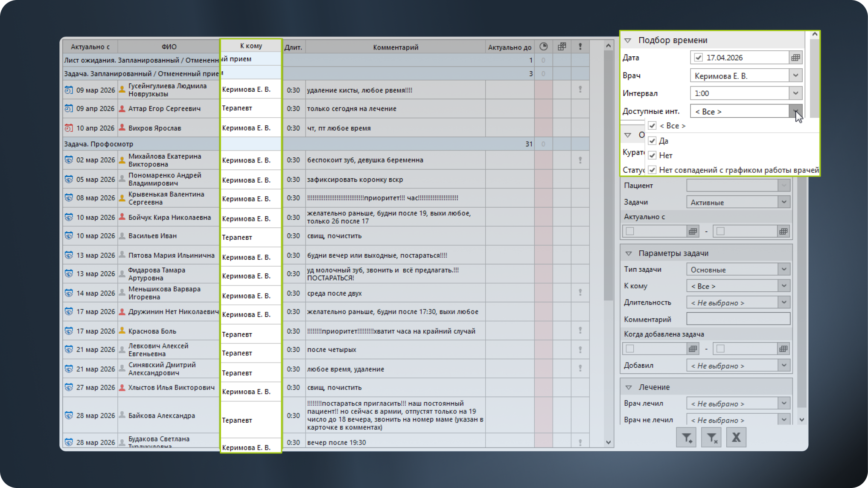Click patient icon beside Аттар Егор Сергеевич
Image resolution: width=868 pixels, height=488 pixels.
click(x=122, y=108)
